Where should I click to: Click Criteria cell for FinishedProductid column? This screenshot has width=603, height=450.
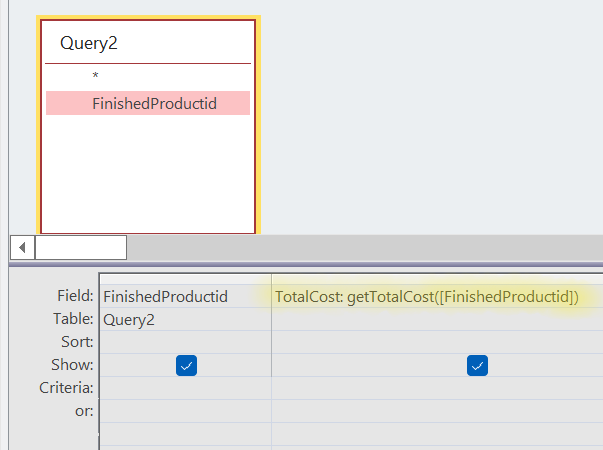[x=185, y=388]
